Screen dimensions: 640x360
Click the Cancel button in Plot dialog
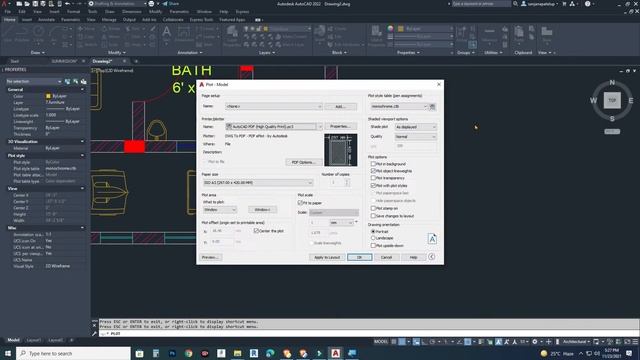386,257
